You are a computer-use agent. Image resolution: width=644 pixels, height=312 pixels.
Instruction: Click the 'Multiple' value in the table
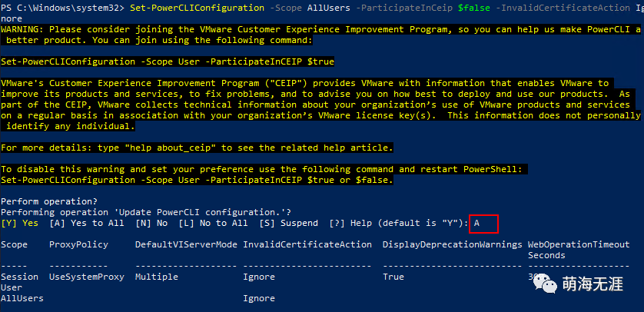point(156,276)
